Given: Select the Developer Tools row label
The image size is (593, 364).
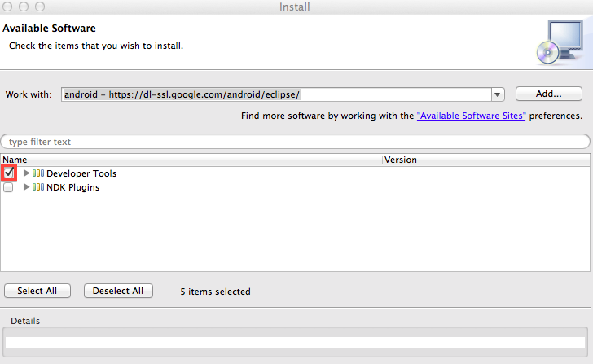Looking at the screenshot, I should [81, 173].
